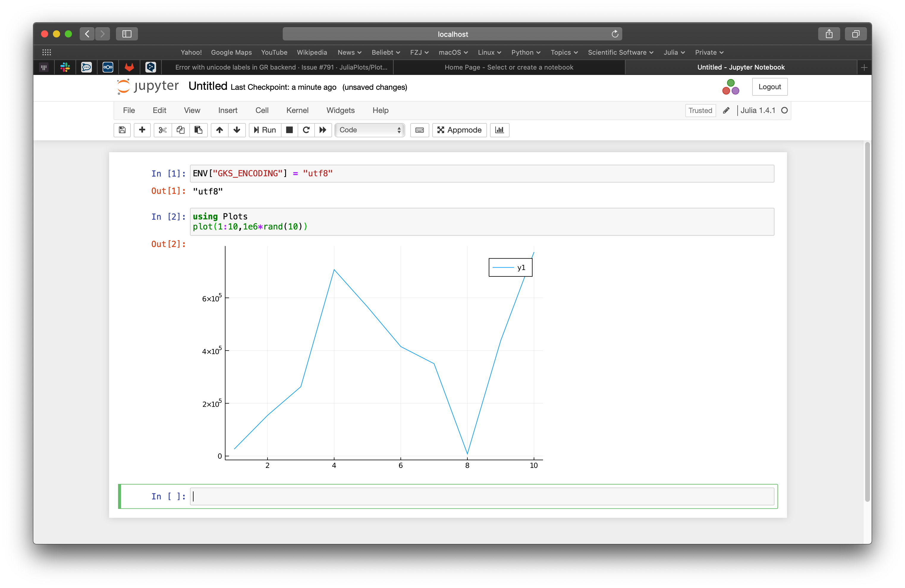
Task: Go back with the browser back arrow
Action: [87, 34]
